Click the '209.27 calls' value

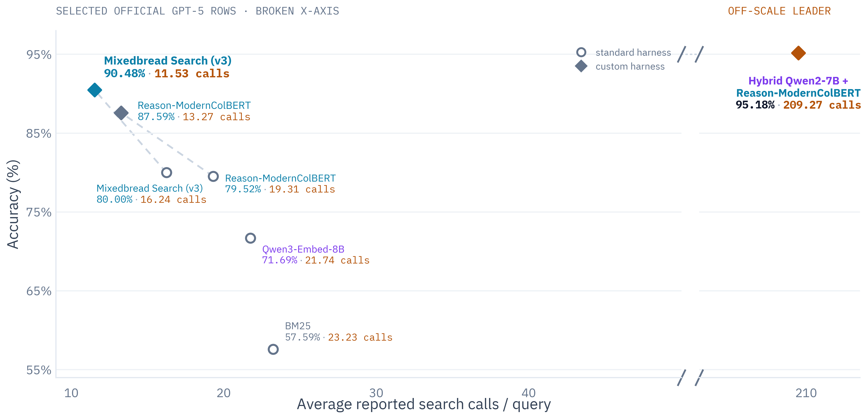822,105
